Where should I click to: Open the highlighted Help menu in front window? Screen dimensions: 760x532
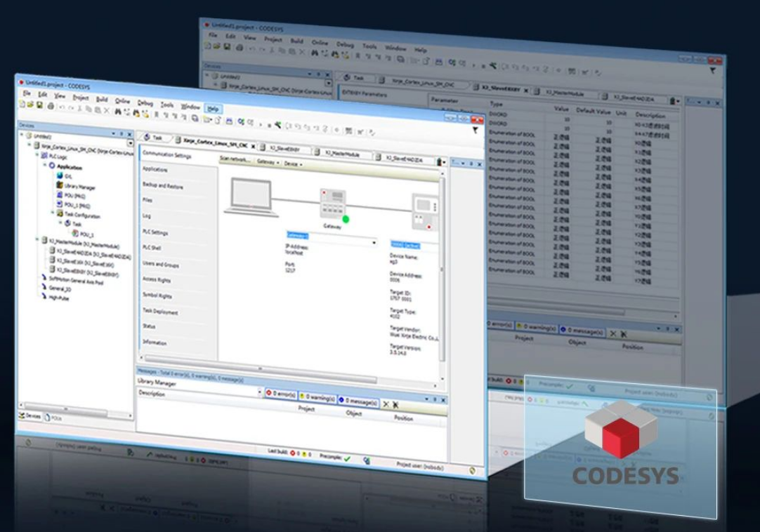coord(213,109)
